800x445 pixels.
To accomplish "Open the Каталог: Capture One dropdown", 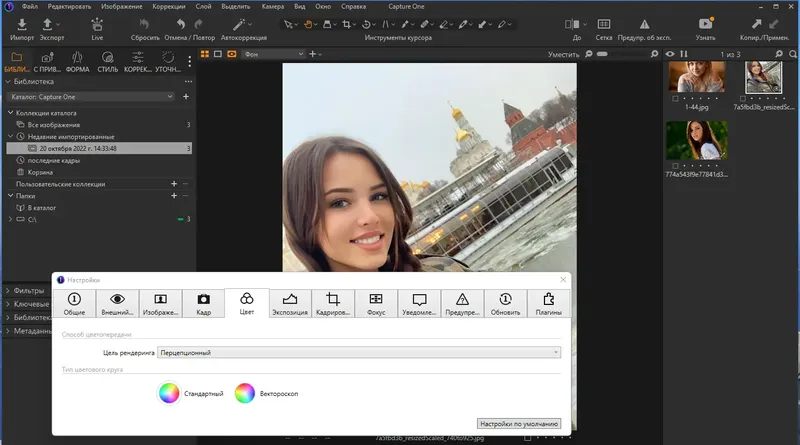I will coord(90,96).
